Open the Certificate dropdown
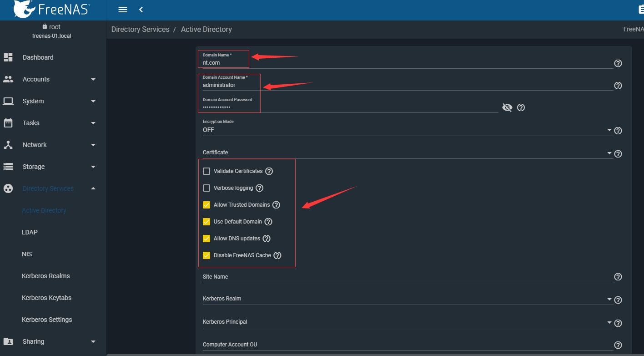The height and width of the screenshot is (356, 644). (609, 153)
